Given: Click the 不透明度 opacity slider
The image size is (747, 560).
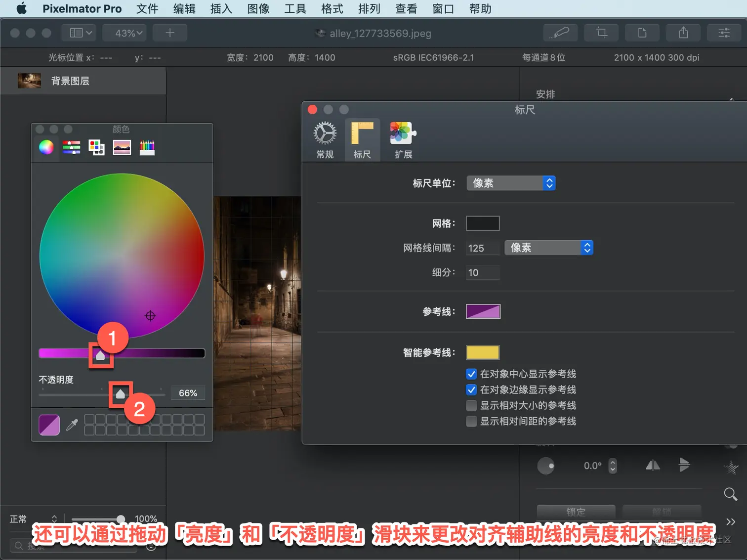Looking at the screenshot, I should [x=102, y=394].
